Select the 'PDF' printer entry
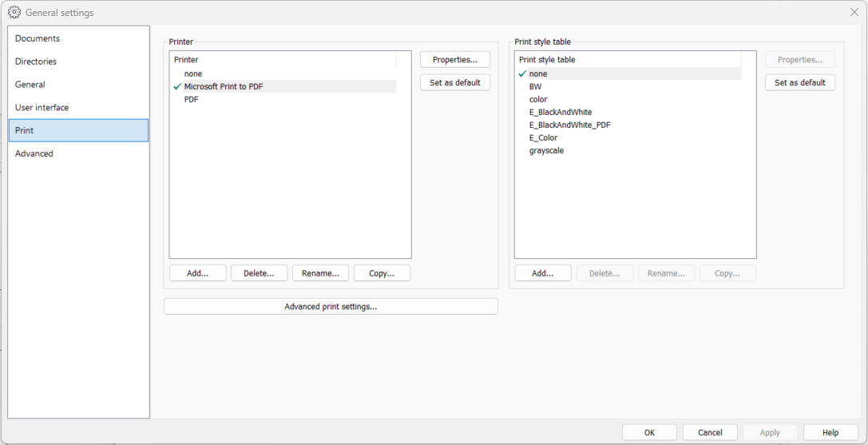 coord(192,99)
